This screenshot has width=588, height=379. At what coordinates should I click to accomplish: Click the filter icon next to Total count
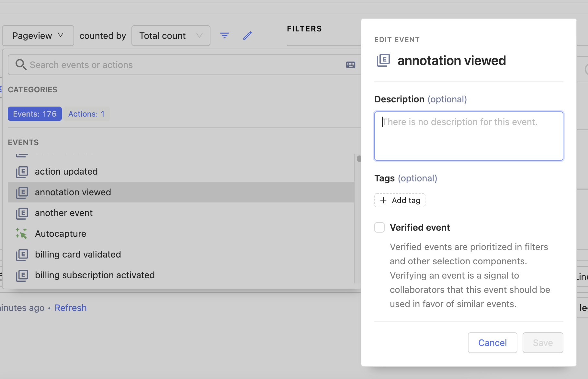[x=224, y=36]
